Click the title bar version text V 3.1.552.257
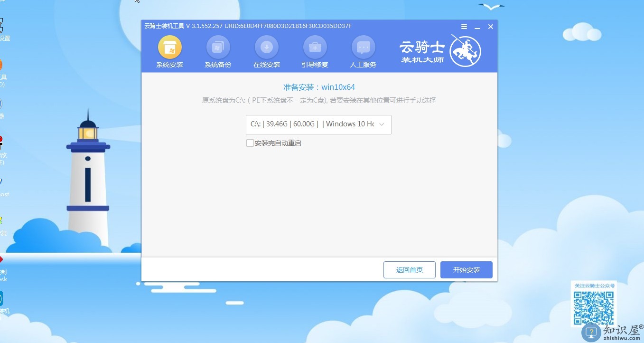The image size is (644, 343). pyautogui.click(x=204, y=26)
